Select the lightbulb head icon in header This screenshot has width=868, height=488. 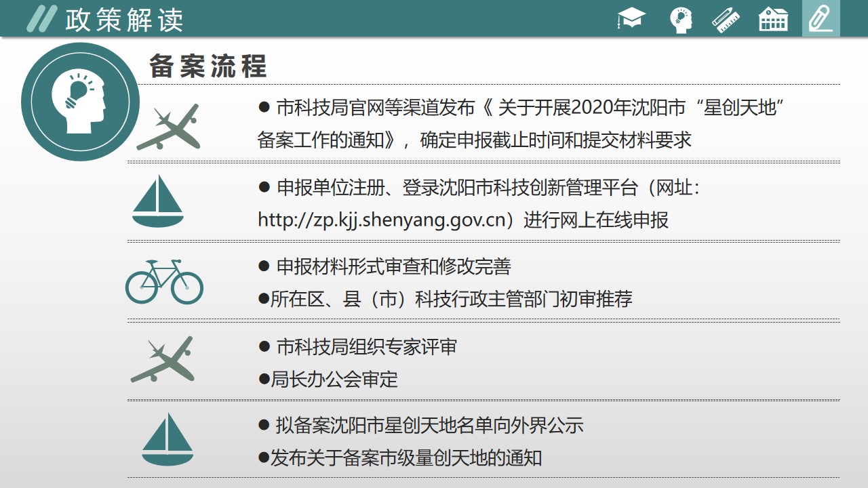click(680, 19)
